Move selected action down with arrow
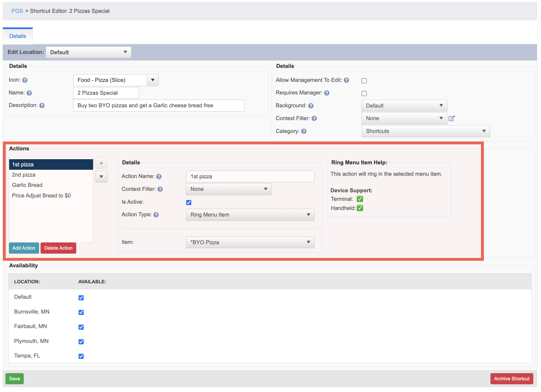The width and height of the screenshot is (541, 392). [101, 177]
